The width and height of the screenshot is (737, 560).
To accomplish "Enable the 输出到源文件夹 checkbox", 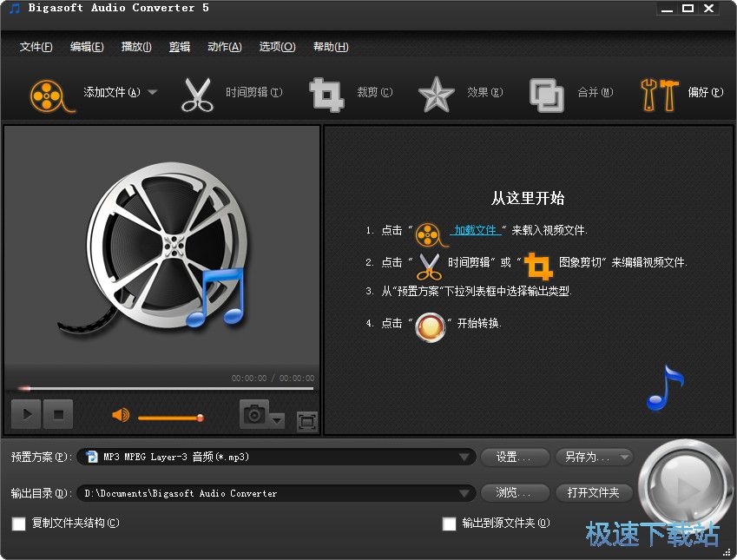I will tap(449, 524).
